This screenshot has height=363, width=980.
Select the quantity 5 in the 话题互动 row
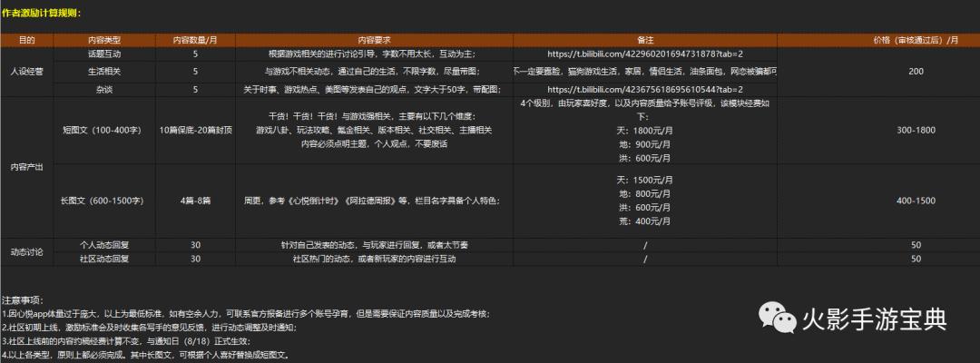[x=195, y=54]
